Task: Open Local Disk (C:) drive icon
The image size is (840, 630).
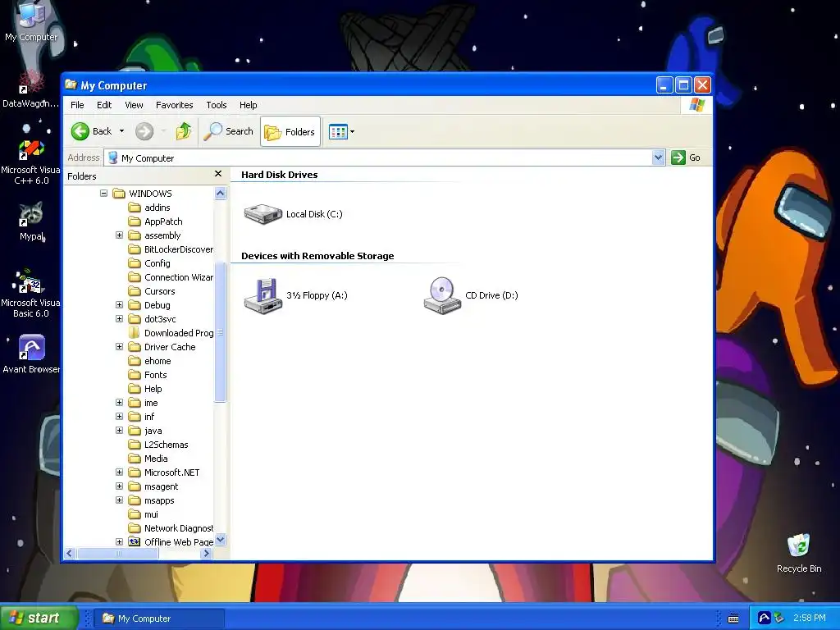Action: 262,214
